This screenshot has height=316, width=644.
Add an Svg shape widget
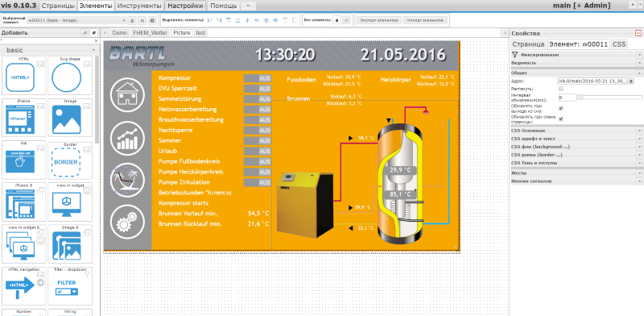tap(70, 76)
